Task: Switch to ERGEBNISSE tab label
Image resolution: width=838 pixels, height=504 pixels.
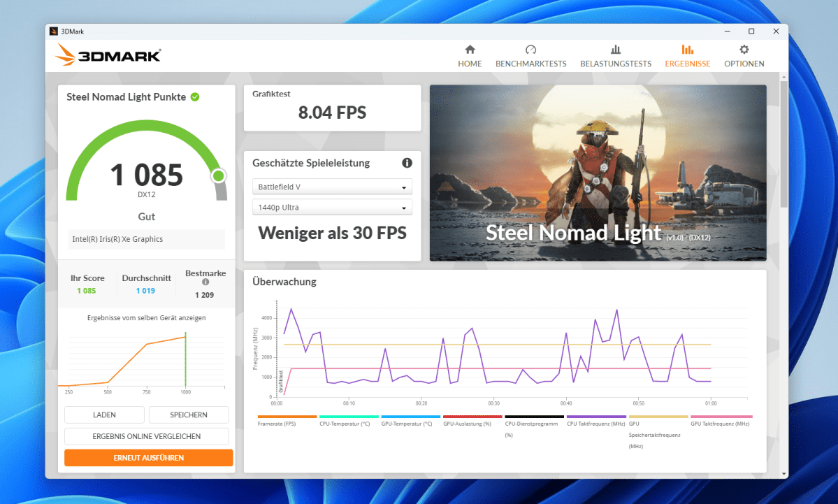Action: point(687,64)
